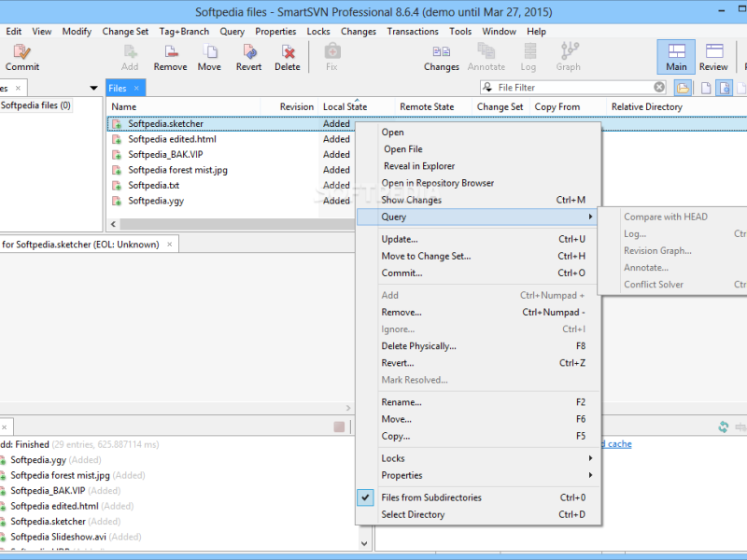747x560 pixels.
Task: Click the Copy From column header
Action: pyautogui.click(x=568, y=107)
